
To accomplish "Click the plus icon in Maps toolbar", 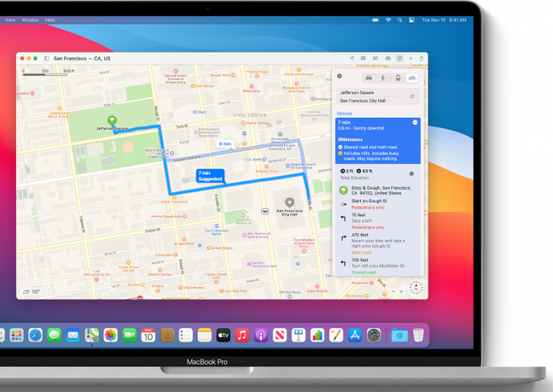I will click(x=410, y=58).
